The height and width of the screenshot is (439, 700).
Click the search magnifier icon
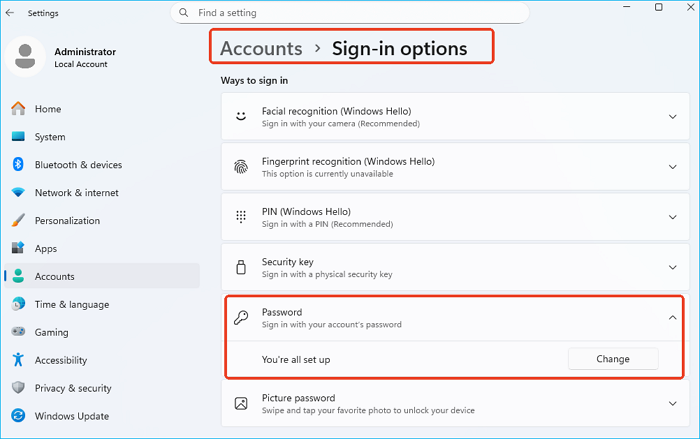(183, 13)
